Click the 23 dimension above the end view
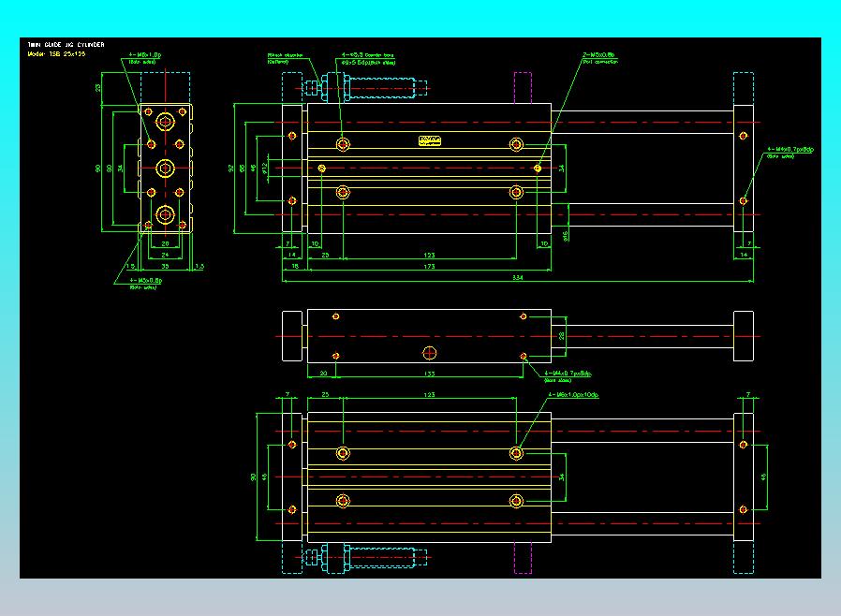The width and height of the screenshot is (841, 616). [98, 87]
